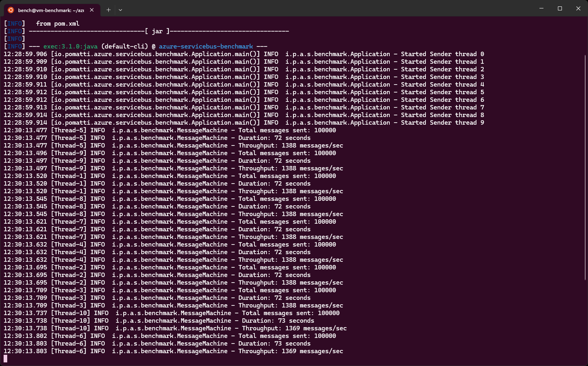Click [Thread-1] Duration: 72 seconds line
The width and height of the screenshot is (588, 366).
pos(157,184)
